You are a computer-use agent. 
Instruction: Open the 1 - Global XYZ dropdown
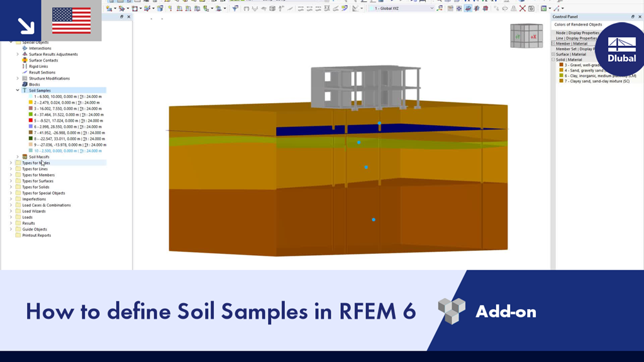tap(431, 8)
